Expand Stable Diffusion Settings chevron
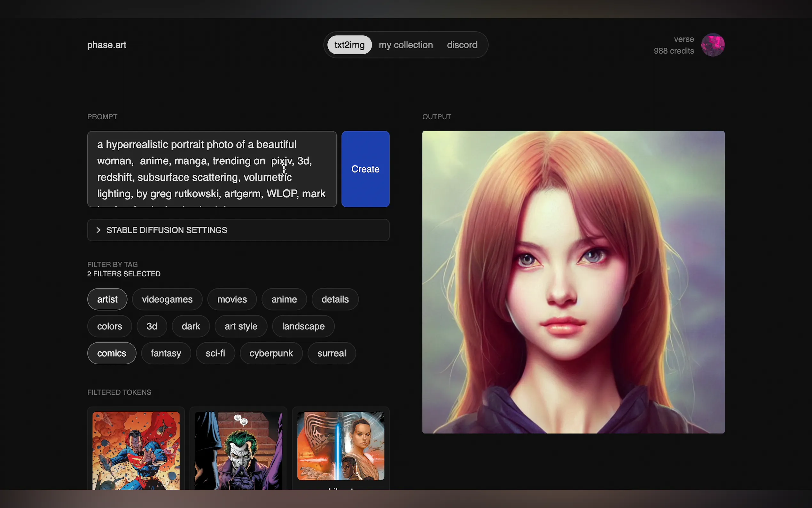The width and height of the screenshot is (812, 508). click(98, 230)
